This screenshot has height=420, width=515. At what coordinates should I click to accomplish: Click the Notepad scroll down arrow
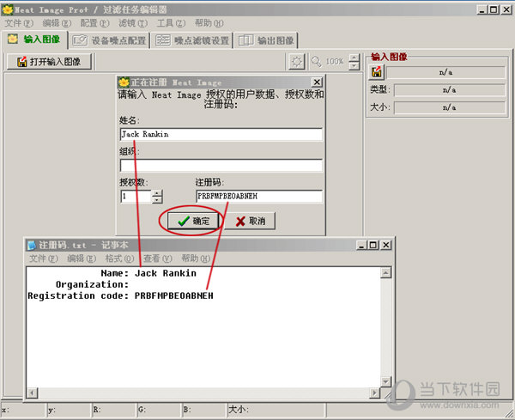coord(385,381)
